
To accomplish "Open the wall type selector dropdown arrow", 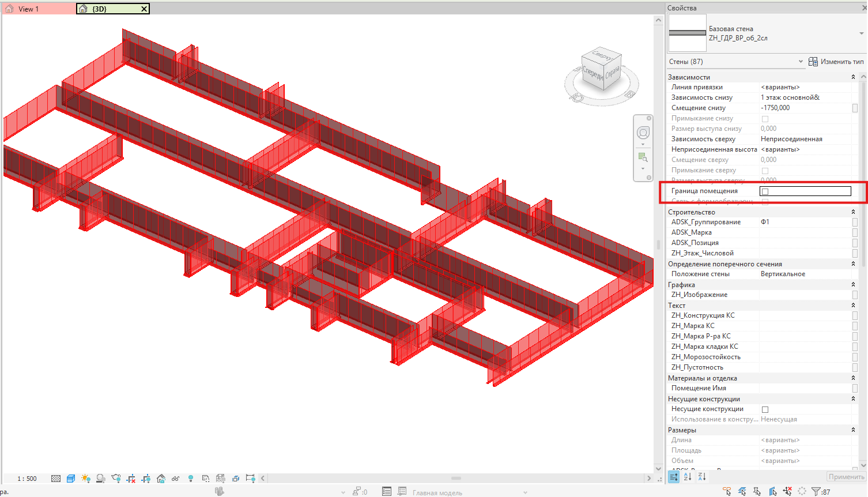I will (862, 33).
